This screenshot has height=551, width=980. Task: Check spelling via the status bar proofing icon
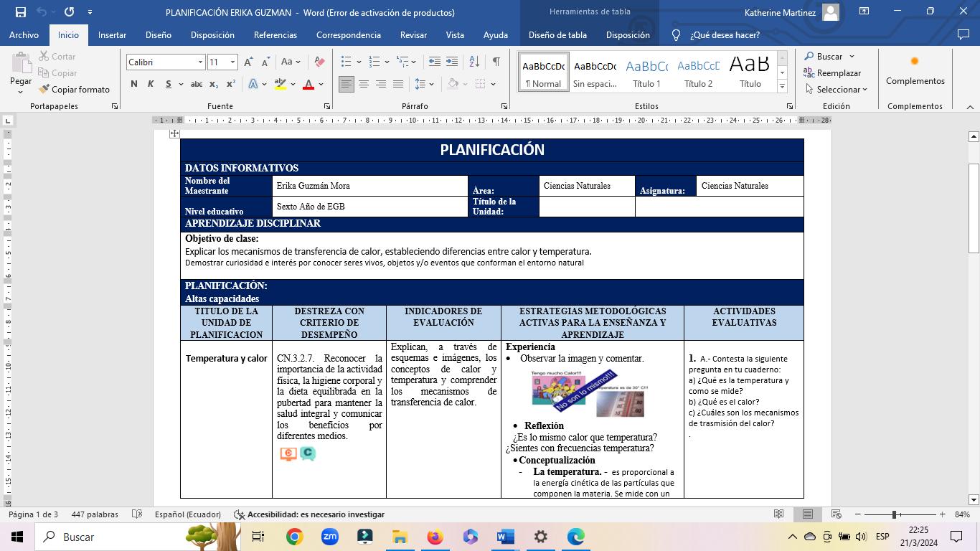(x=138, y=514)
